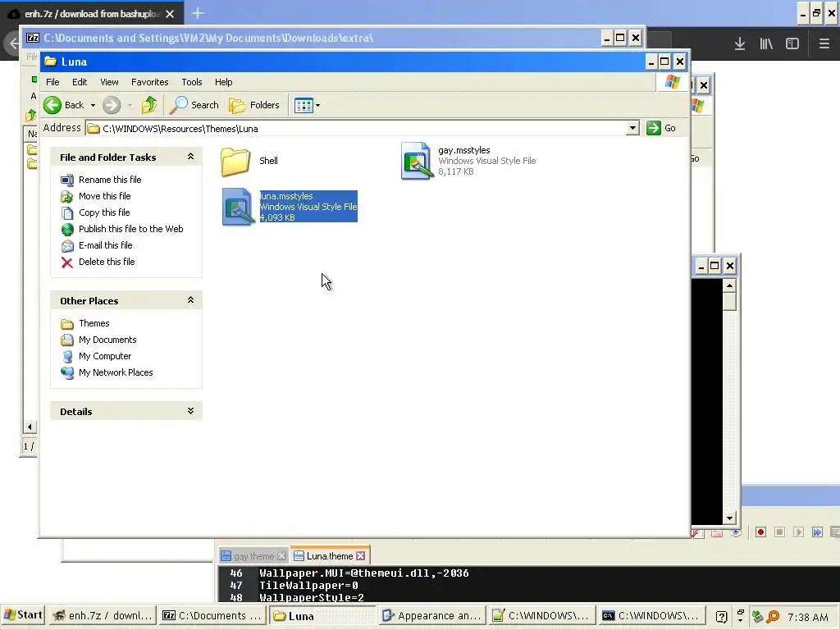
Task: Expand the Details panel
Action: point(190,411)
